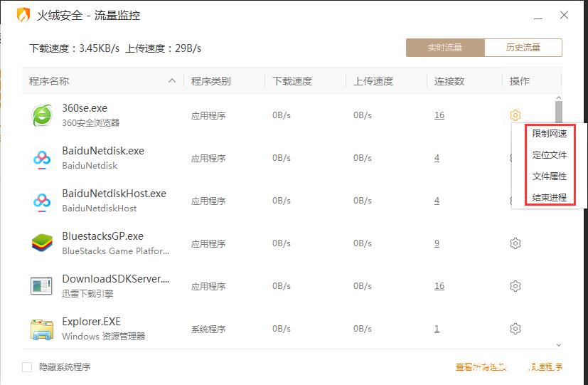Click the 360se.exe browser icon
588x385 pixels.
pos(42,115)
